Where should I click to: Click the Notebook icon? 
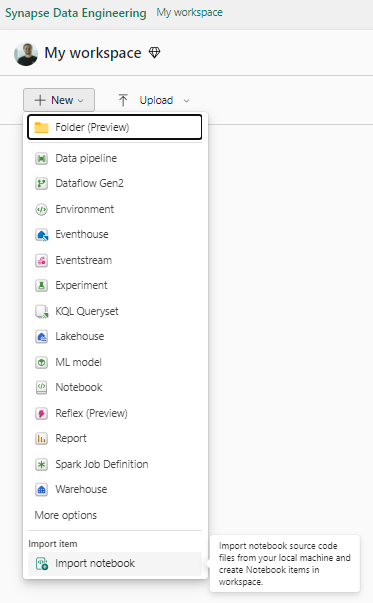pyautogui.click(x=42, y=387)
